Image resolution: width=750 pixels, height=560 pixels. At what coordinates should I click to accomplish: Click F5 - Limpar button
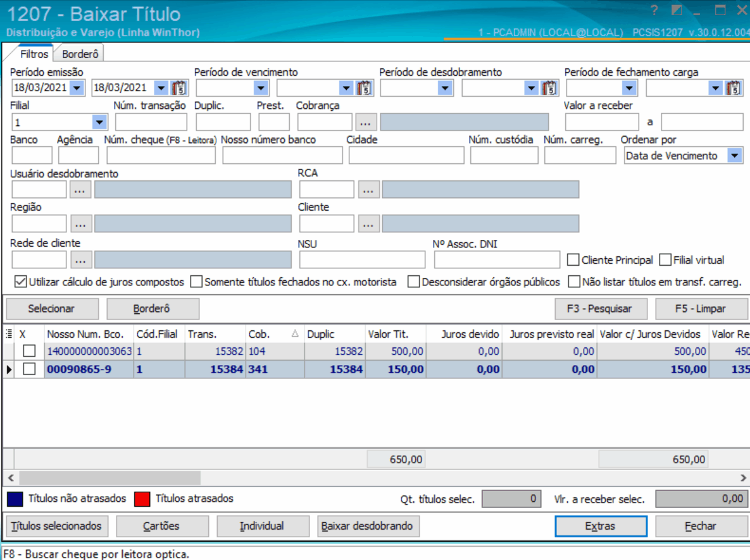701,309
